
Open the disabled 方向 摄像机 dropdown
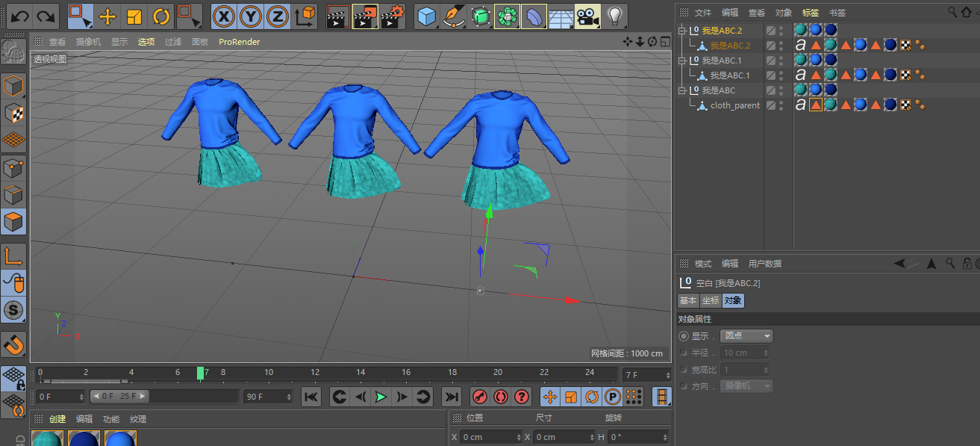(746, 386)
